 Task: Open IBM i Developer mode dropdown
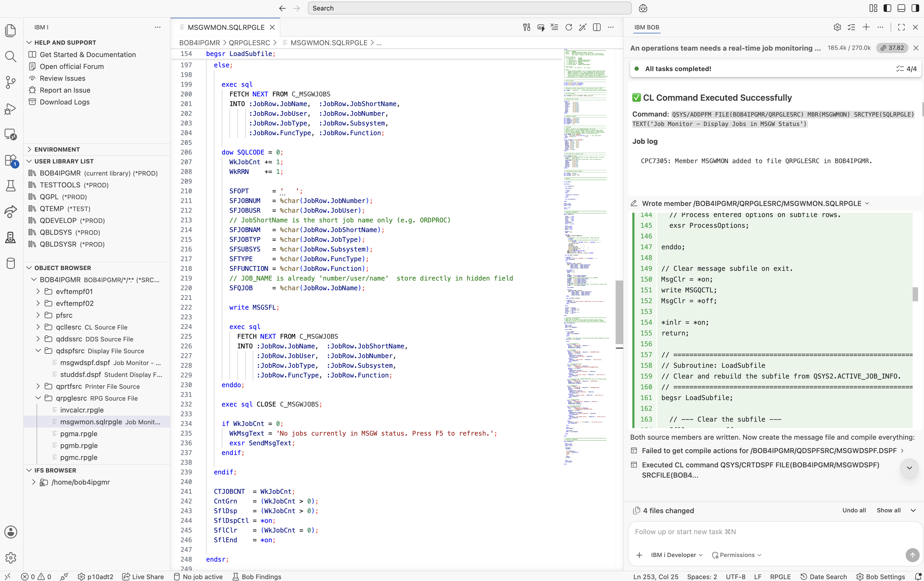(x=677, y=555)
